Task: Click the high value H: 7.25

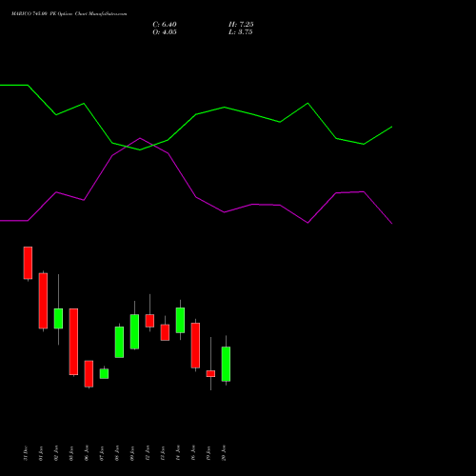Action: [241, 25]
